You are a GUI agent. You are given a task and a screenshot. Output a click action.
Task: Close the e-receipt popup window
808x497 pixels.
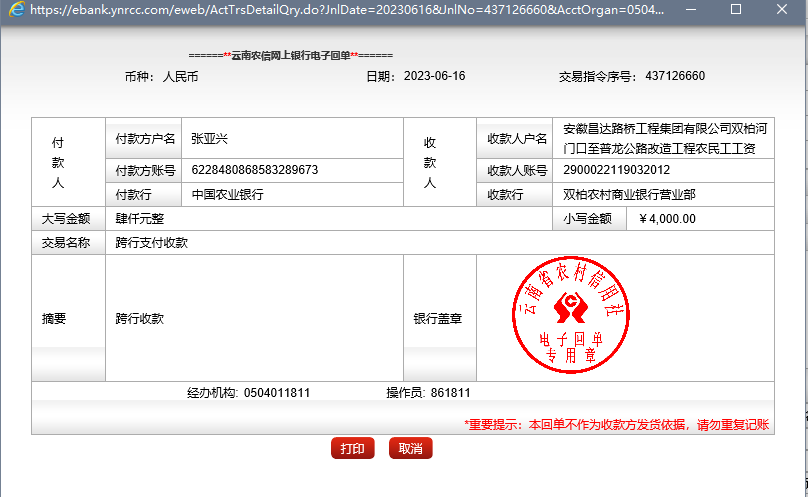(x=784, y=9)
